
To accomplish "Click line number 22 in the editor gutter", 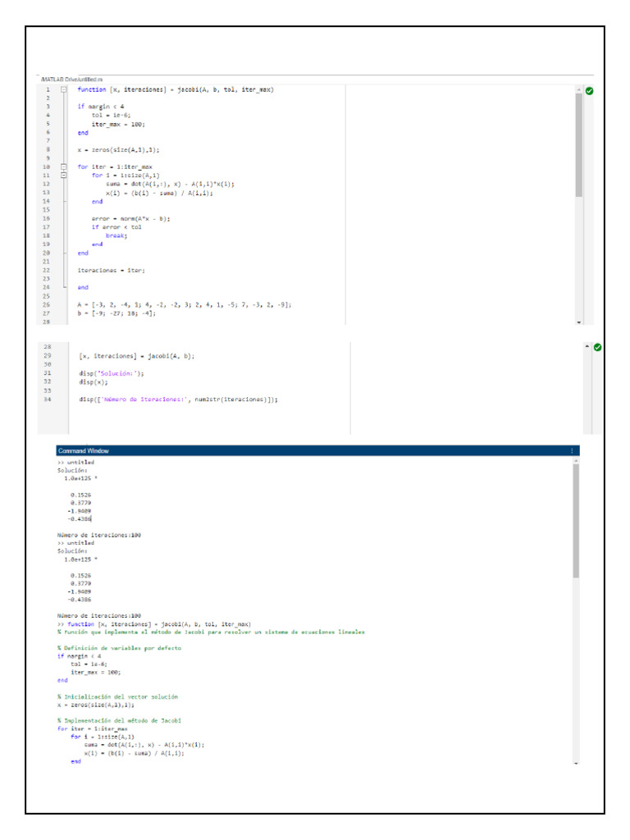I will pos(46,270).
